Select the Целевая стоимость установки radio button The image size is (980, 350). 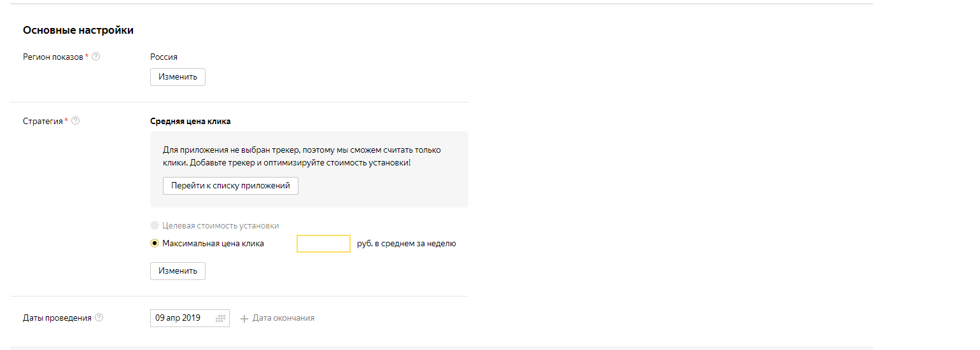[155, 225]
